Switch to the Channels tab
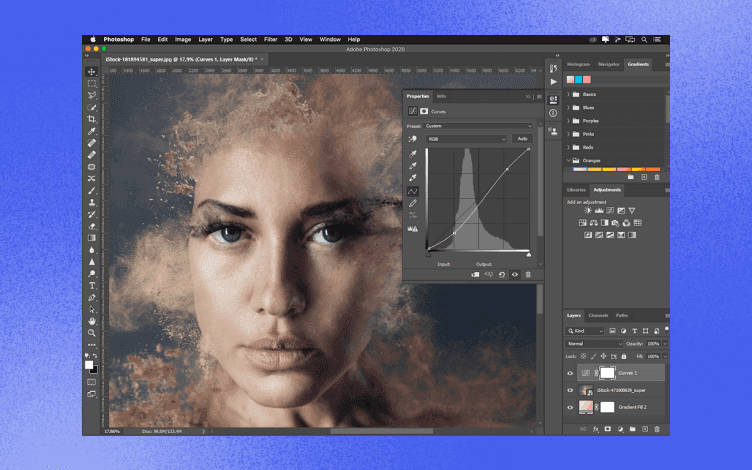The width and height of the screenshot is (752, 470). tap(598, 316)
